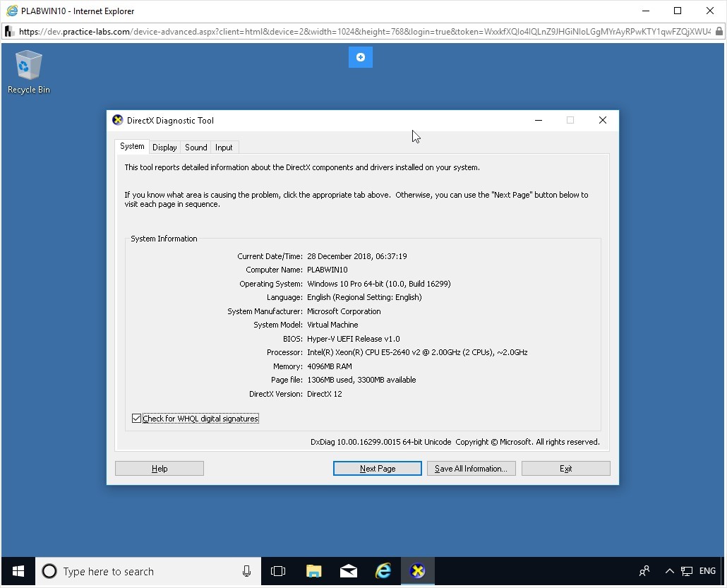Click Save All Information button
This screenshot has width=727, height=588.
471,469
